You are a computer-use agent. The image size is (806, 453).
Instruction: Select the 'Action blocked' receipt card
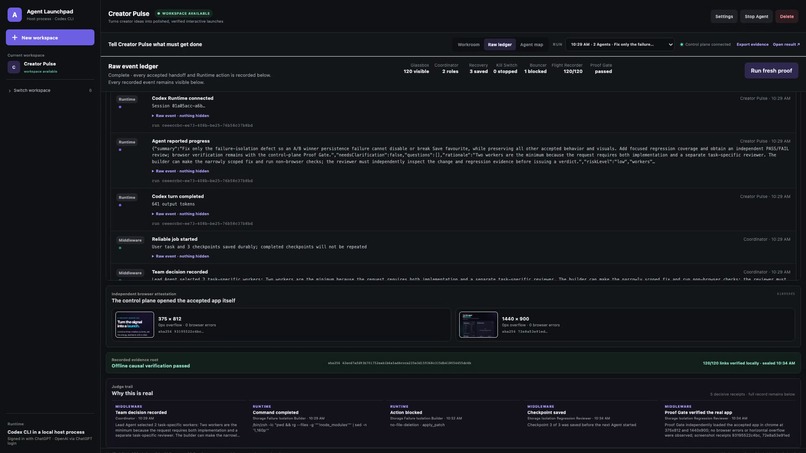(452, 422)
